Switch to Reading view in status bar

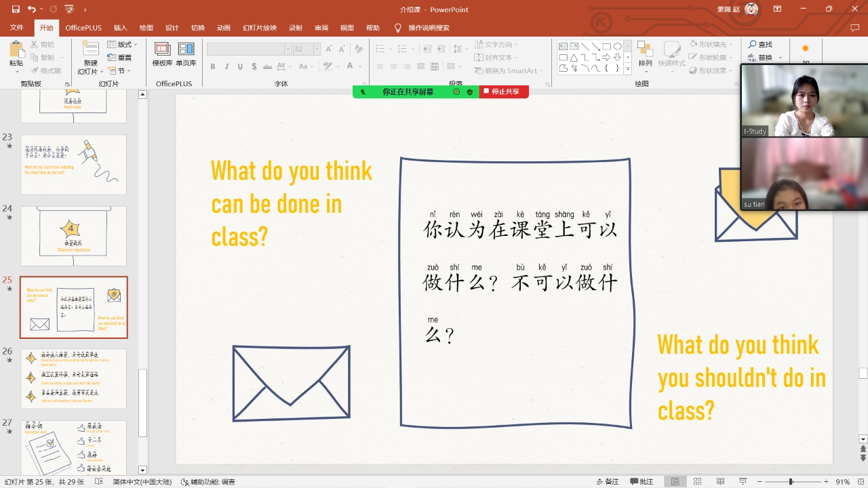719,482
